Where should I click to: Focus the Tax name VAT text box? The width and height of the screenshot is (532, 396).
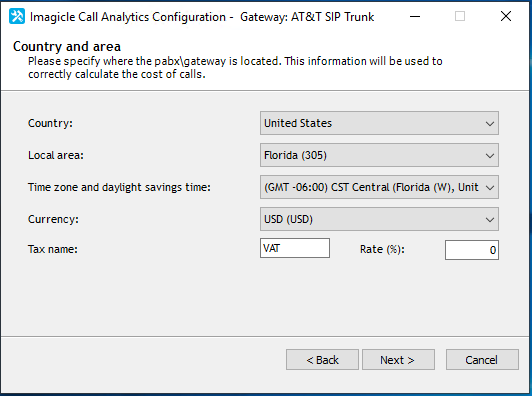295,248
